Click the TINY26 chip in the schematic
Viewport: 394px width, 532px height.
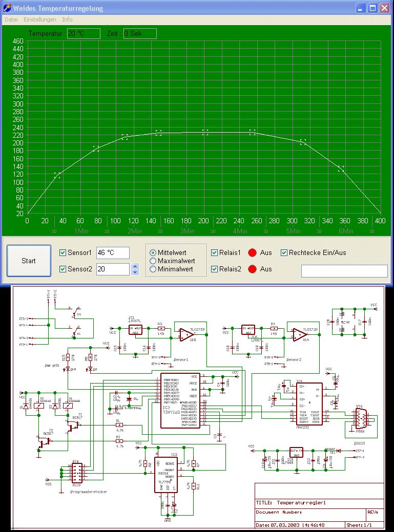pyautogui.click(x=180, y=401)
